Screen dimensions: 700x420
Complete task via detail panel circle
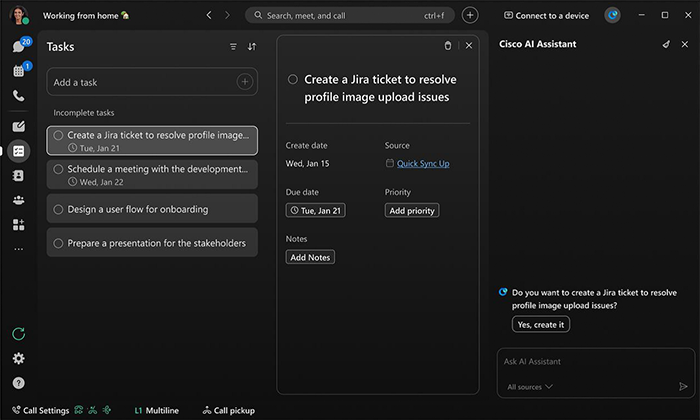click(x=292, y=79)
